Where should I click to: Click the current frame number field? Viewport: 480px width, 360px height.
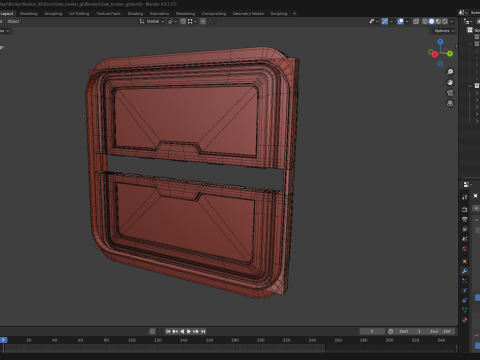pyautogui.click(x=372, y=331)
